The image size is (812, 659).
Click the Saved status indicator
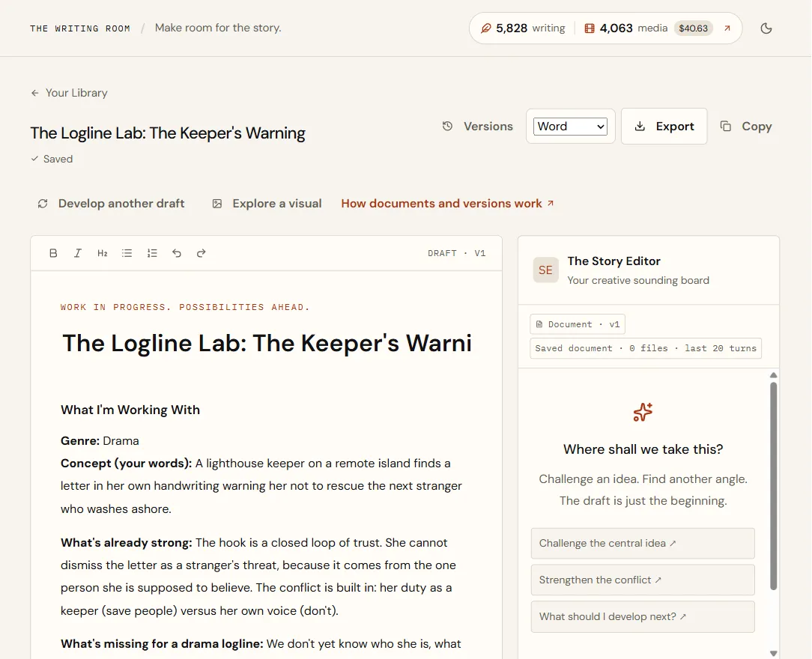(52, 159)
